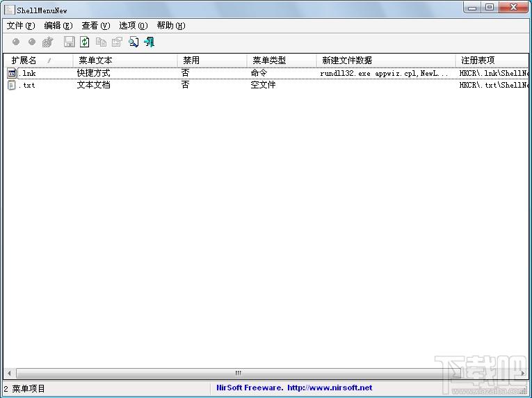Click the HKCR\.lnk\ShellNew registry cell
532x398 pixels.
[494, 73]
